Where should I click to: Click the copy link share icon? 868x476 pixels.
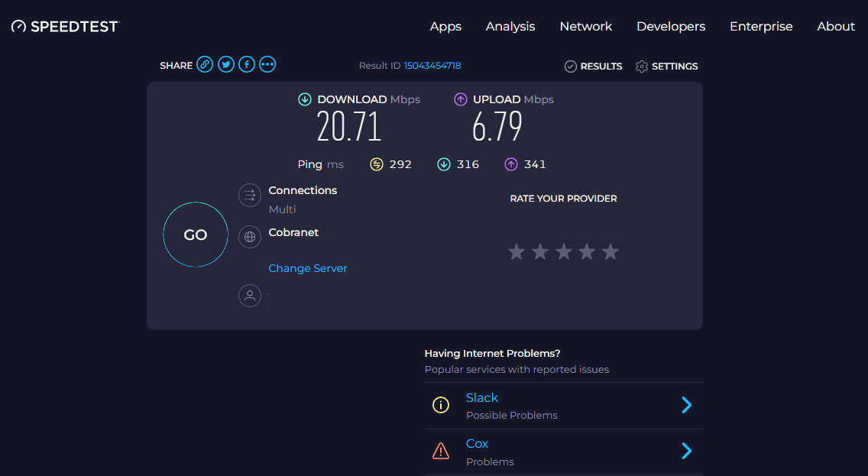tap(205, 65)
